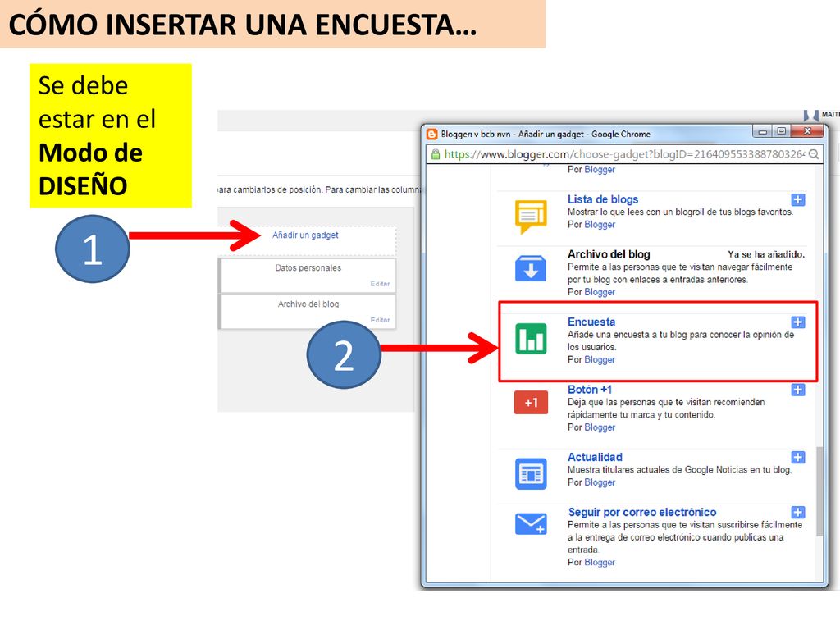
Task: Click the Añadir un gadget link in layout page
Action: [305, 235]
